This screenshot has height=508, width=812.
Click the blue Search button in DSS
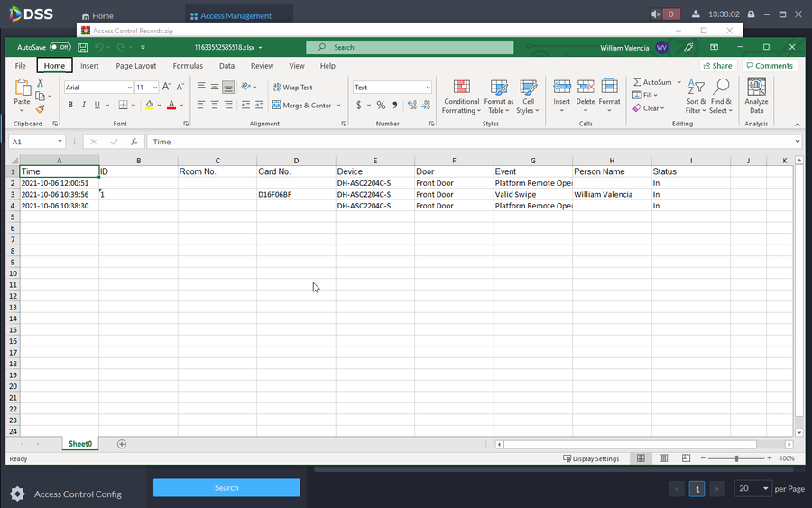pyautogui.click(x=226, y=487)
